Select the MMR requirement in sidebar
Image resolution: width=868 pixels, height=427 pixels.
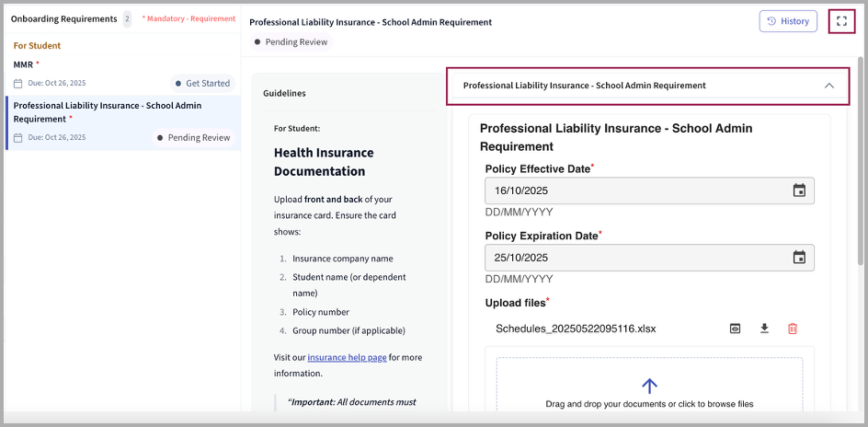pos(25,64)
